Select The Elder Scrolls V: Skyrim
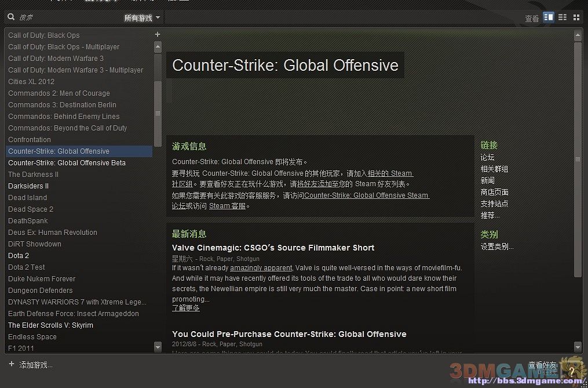 point(50,325)
